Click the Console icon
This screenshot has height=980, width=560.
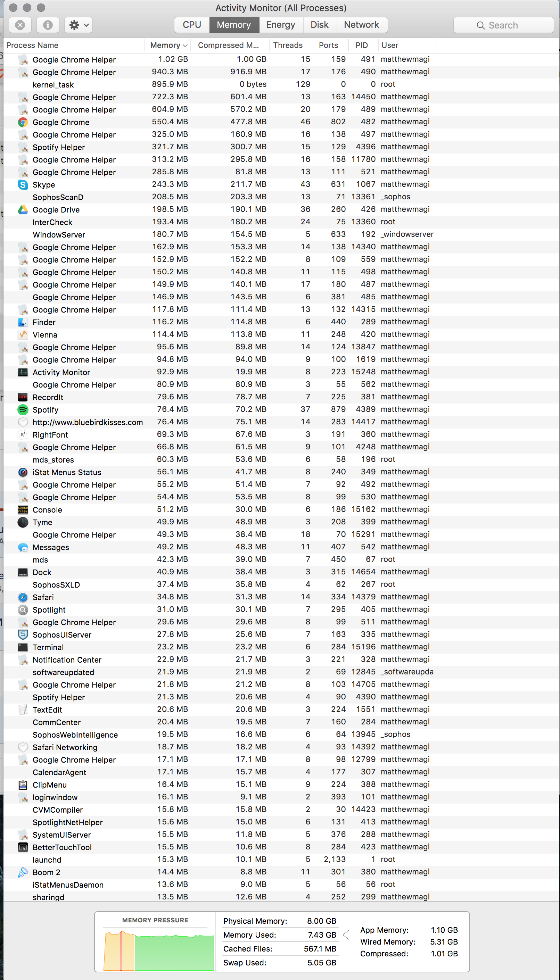(x=23, y=510)
